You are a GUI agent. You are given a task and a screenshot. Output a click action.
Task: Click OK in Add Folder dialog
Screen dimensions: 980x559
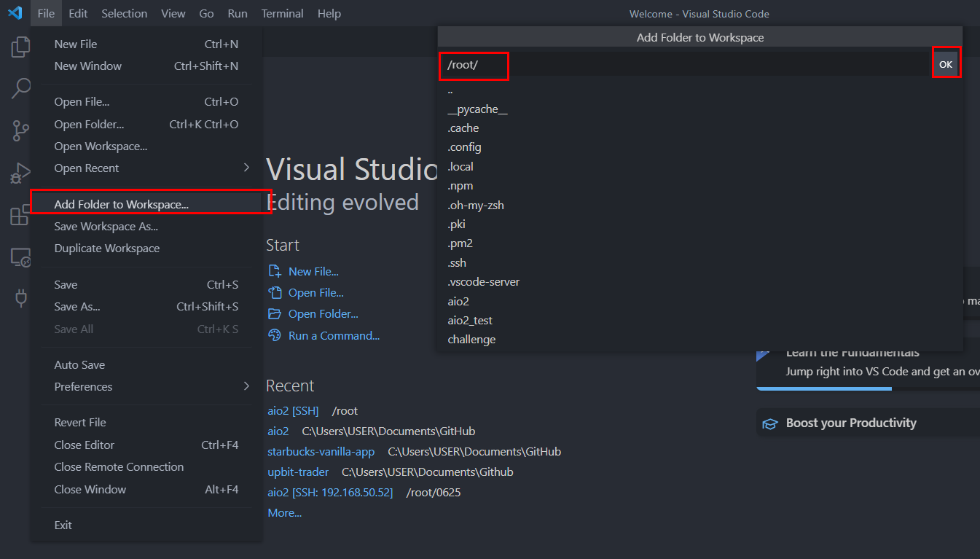point(946,64)
